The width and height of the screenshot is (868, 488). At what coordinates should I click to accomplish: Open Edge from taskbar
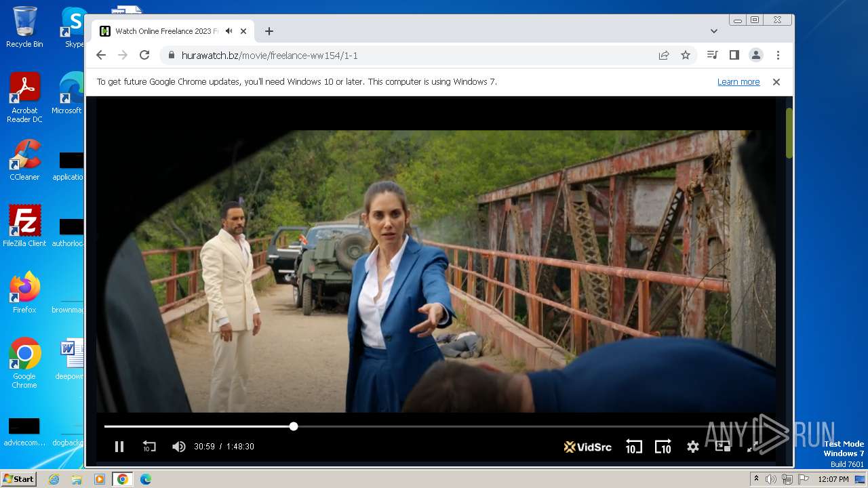click(x=145, y=479)
